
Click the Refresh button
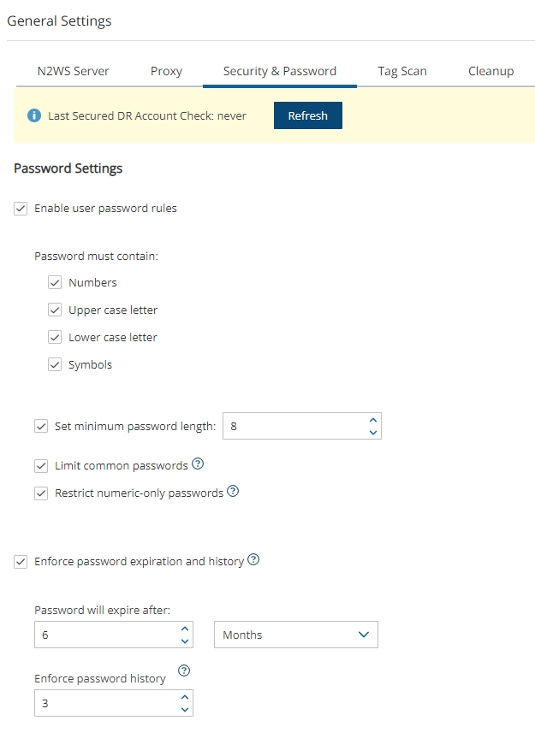[307, 115]
